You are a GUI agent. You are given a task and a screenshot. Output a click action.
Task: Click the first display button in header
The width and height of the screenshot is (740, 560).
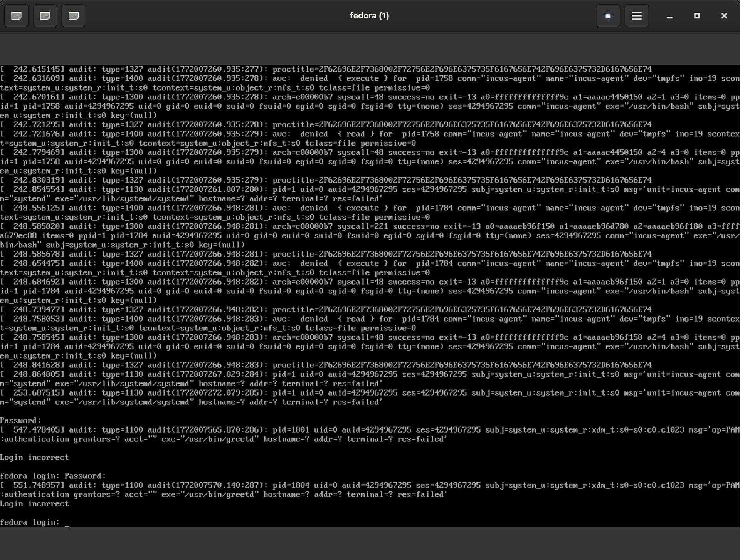16,16
